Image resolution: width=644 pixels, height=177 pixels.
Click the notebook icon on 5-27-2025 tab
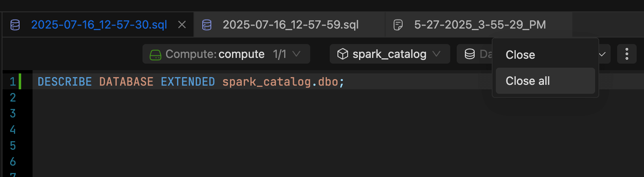[x=398, y=25]
